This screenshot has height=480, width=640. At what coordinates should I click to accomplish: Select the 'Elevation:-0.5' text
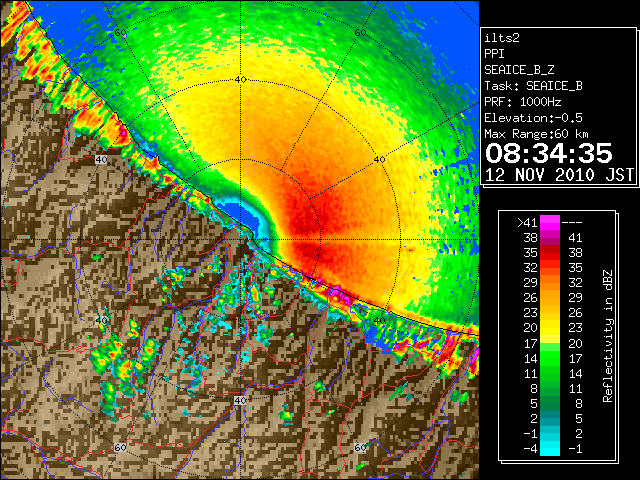click(533, 118)
